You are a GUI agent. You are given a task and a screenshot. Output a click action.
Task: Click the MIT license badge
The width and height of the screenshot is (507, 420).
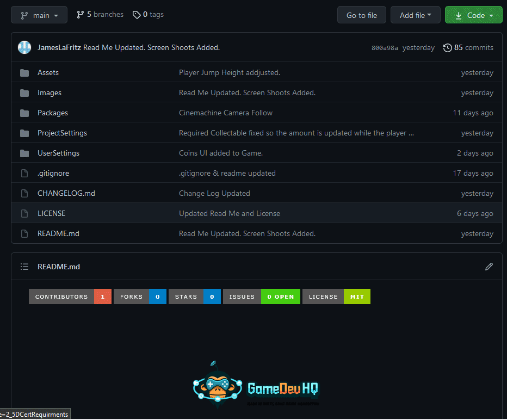(x=357, y=297)
